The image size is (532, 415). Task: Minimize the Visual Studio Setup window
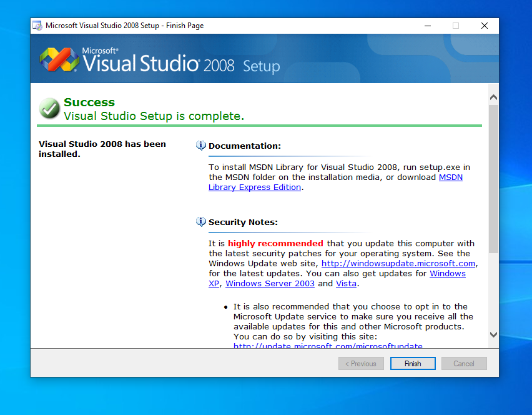pos(428,26)
